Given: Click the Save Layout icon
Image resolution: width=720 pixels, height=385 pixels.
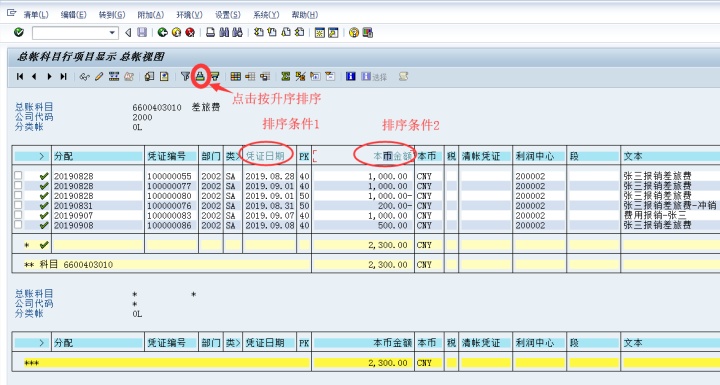Looking at the screenshot, I should tap(265, 77).
